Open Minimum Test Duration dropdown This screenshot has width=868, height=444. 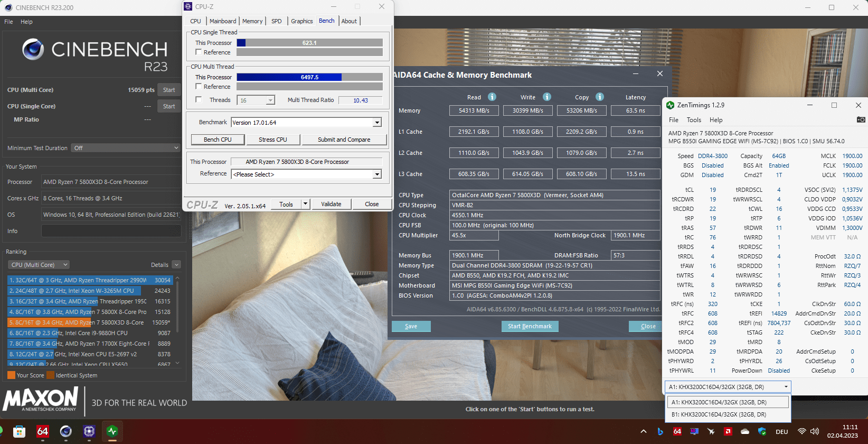coord(127,148)
